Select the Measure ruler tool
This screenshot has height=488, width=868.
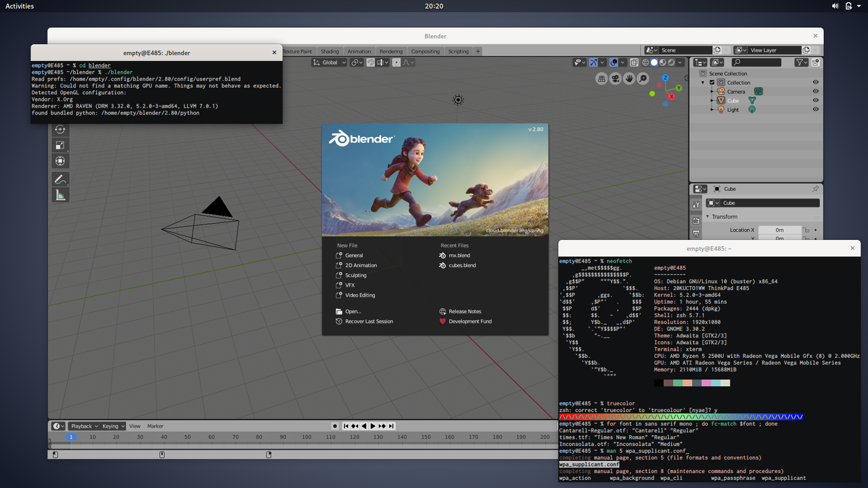pyautogui.click(x=60, y=195)
